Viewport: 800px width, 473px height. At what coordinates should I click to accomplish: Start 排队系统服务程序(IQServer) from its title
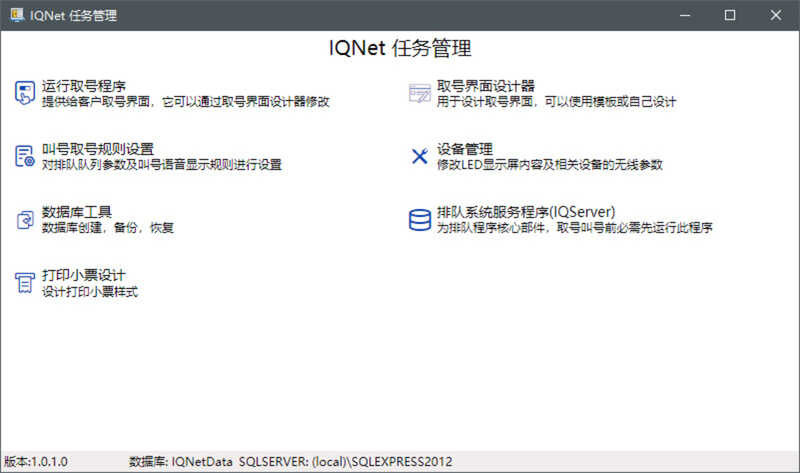coord(525,212)
